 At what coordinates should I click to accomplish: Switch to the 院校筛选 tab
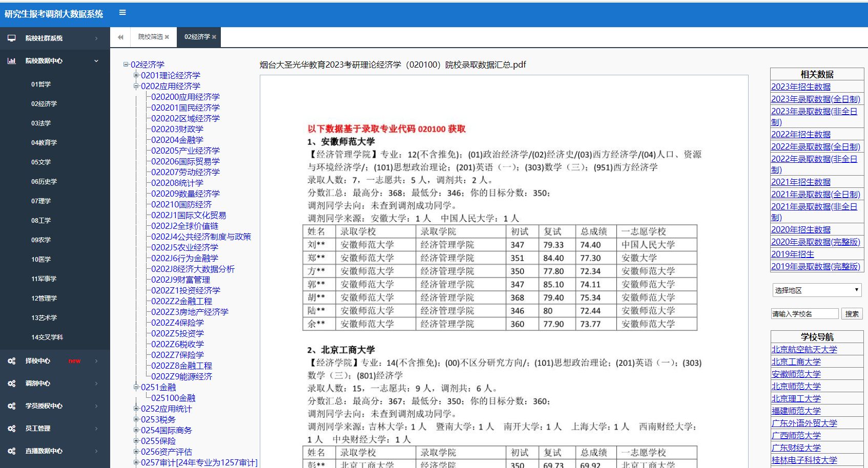(x=150, y=37)
